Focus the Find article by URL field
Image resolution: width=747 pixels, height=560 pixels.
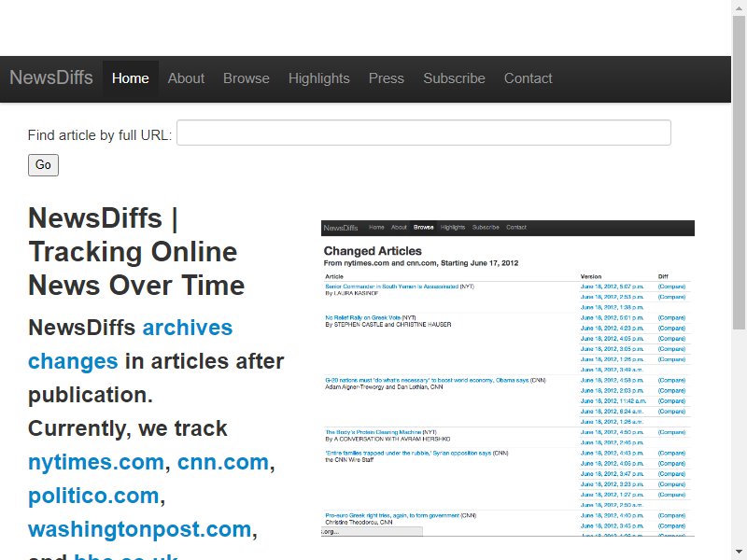point(424,133)
